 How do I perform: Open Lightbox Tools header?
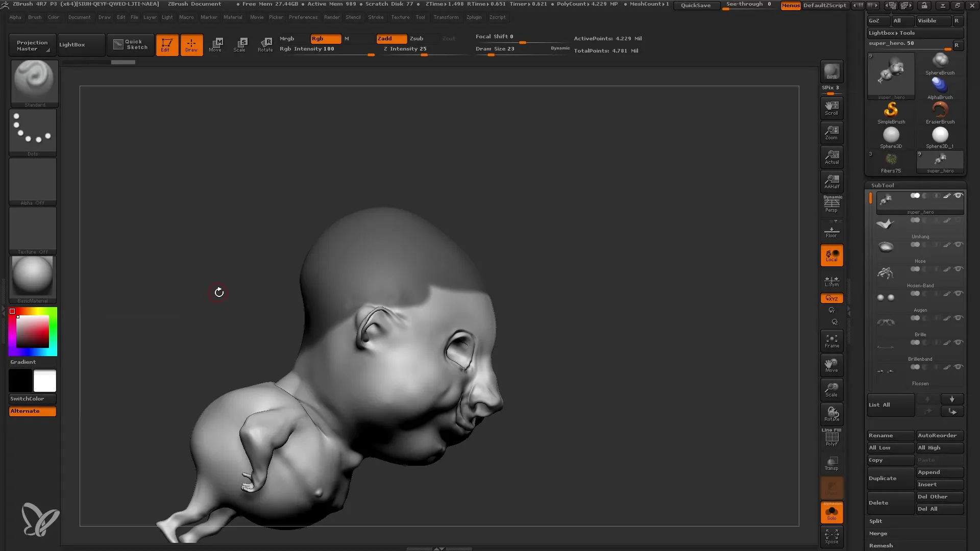915,33
